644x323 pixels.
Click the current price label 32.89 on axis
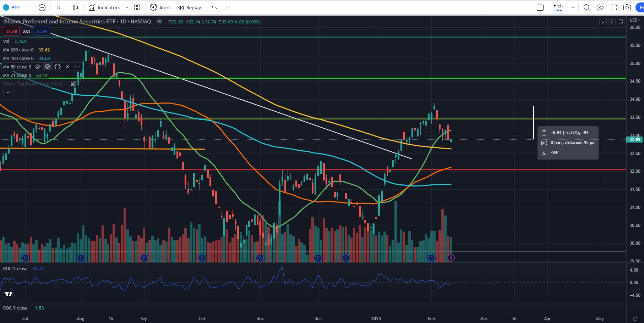coord(635,139)
